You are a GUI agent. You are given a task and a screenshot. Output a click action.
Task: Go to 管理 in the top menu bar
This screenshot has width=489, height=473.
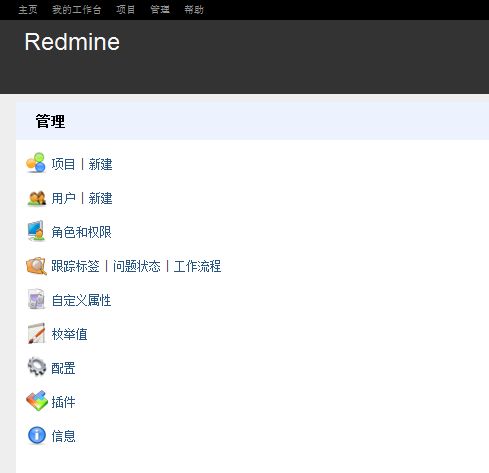pyautogui.click(x=160, y=10)
